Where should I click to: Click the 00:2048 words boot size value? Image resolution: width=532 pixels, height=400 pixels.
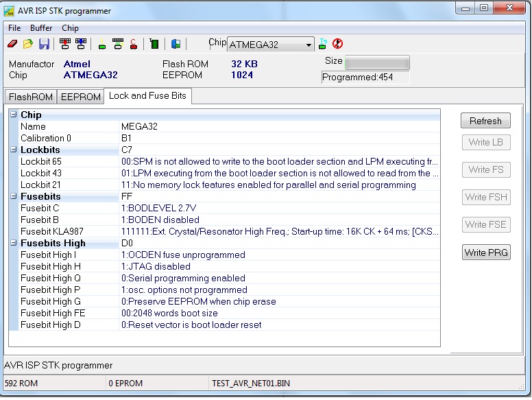coord(169,313)
